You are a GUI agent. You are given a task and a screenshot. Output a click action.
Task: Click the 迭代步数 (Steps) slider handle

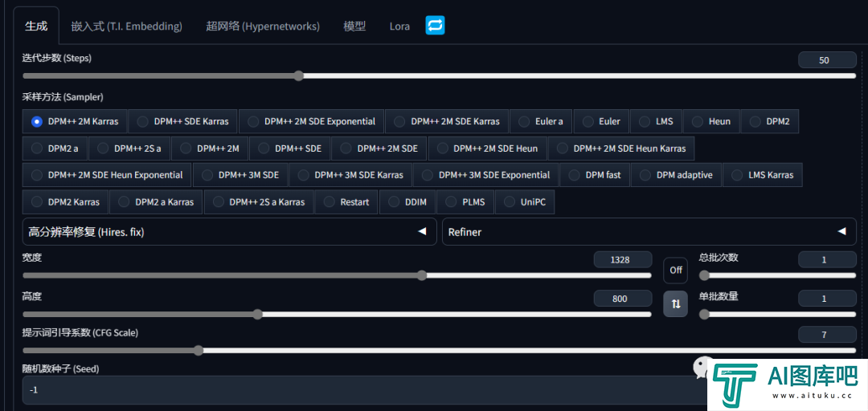298,75
